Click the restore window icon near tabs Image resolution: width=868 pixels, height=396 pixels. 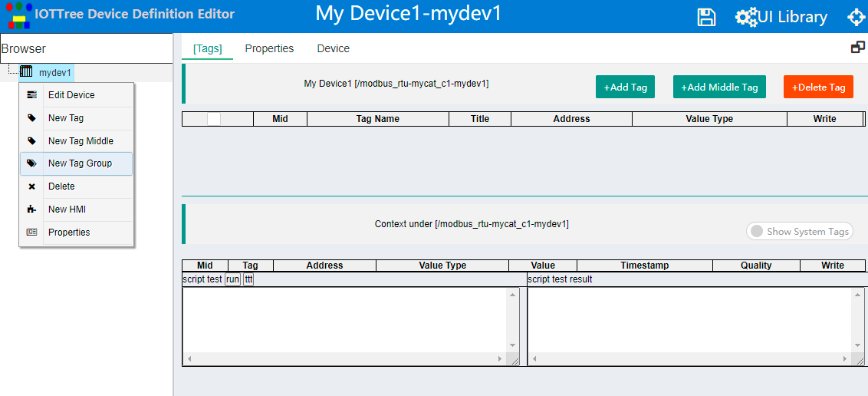click(x=857, y=48)
